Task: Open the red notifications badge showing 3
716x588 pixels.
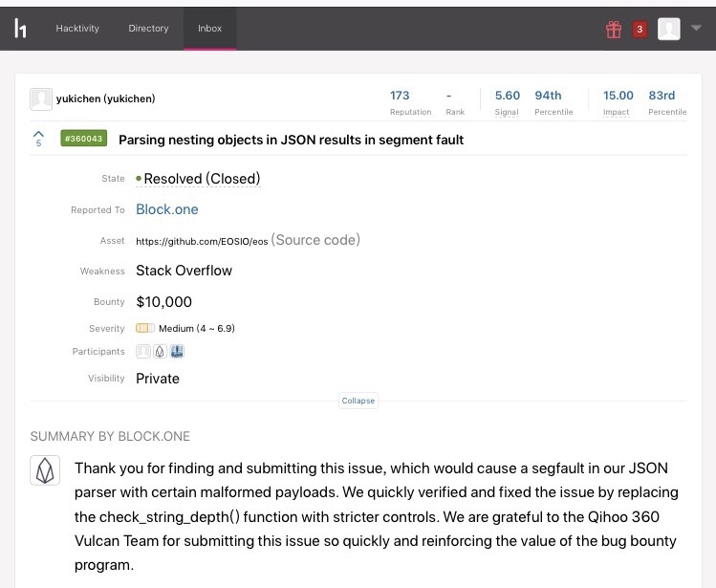Action: point(640,29)
